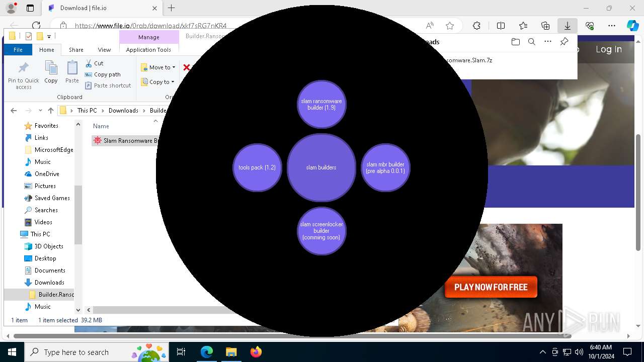
Task: Click Log In on file.io page
Action: (x=609, y=49)
